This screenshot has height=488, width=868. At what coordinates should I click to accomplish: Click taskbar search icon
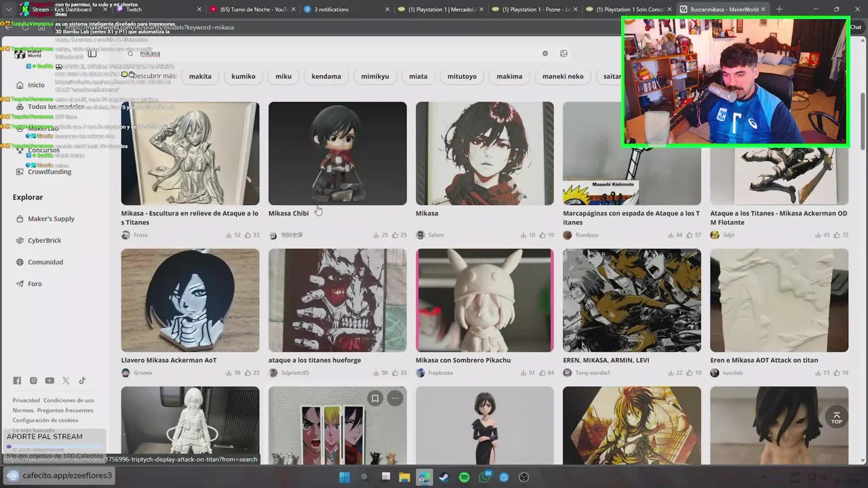point(365,477)
